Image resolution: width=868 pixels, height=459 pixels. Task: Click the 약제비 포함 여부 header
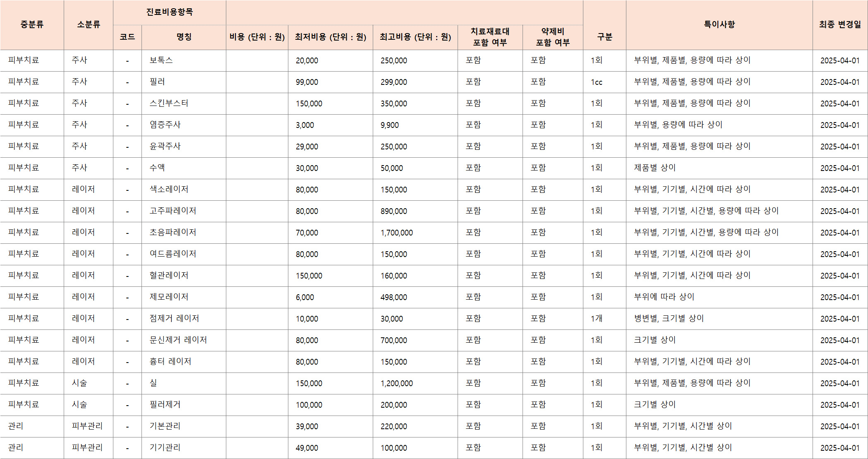(553, 37)
